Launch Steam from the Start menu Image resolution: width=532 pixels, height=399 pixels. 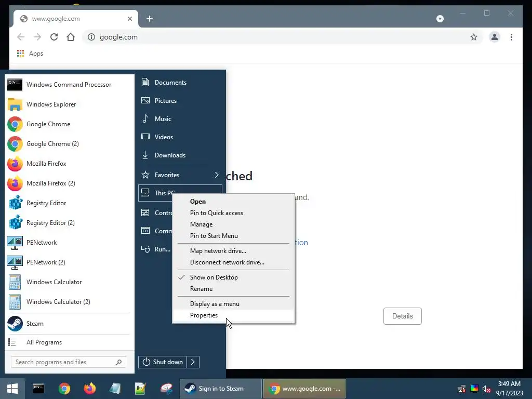69,323
